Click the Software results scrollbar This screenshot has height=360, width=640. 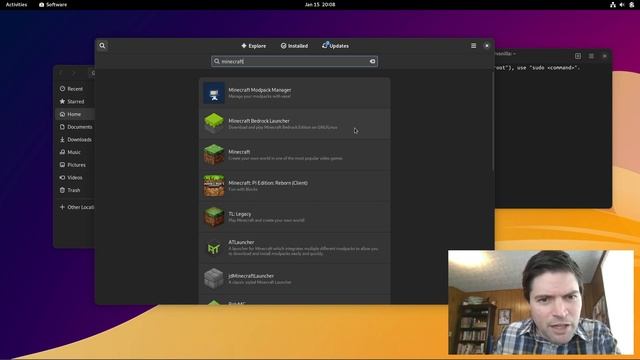click(493, 122)
